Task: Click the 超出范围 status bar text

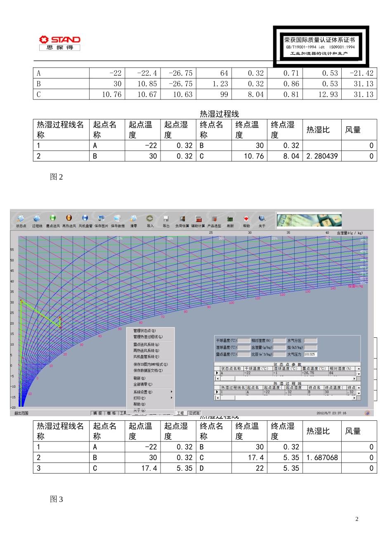Action: click(x=21, y=413)
